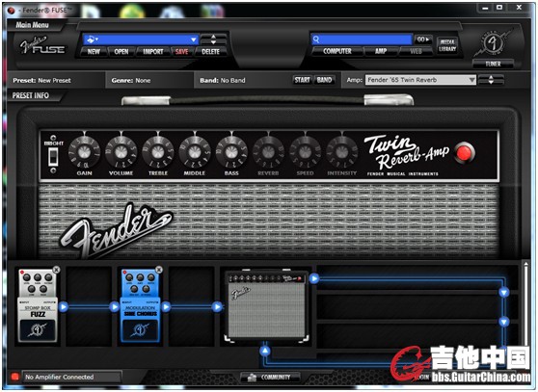Viewport: 538px width, 392px height.
Task: Click the preset up/down stepper
Action: 213,39
